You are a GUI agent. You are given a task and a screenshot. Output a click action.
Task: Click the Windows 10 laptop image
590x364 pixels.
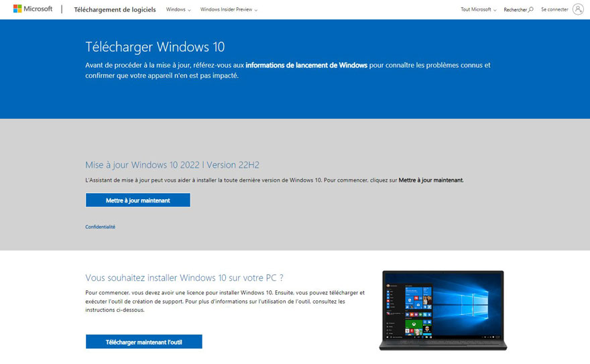tap(443, 310)
